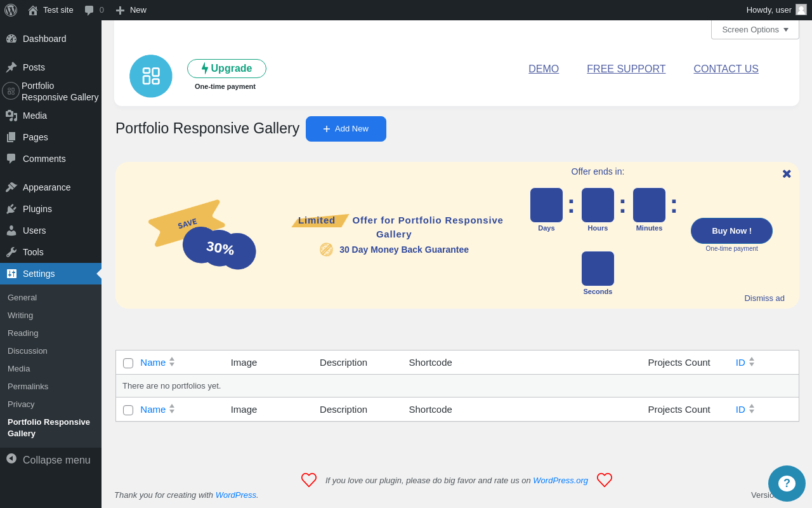Visit Test site home icon
The image size is (812, 508).
tap(33, 10)
